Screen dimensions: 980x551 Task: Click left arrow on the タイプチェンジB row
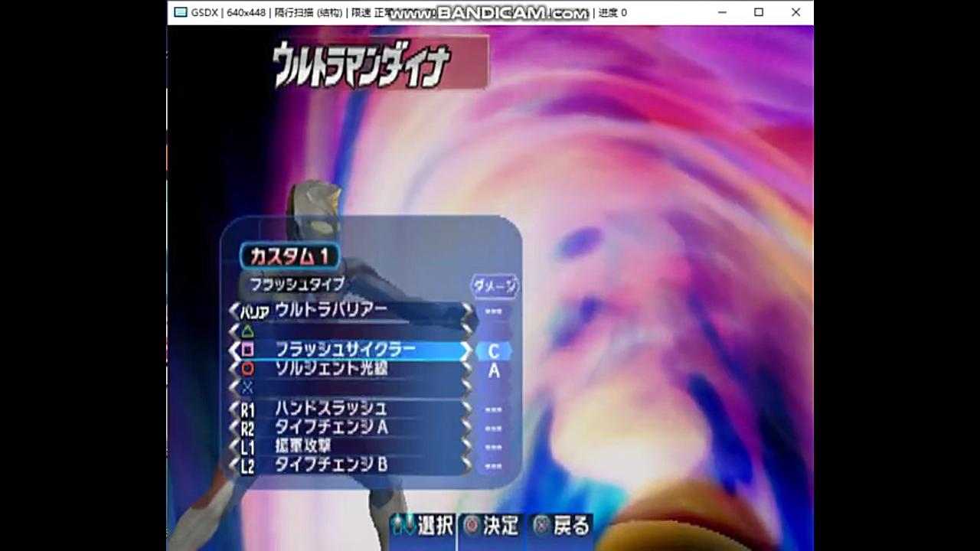tap(234, 465)
